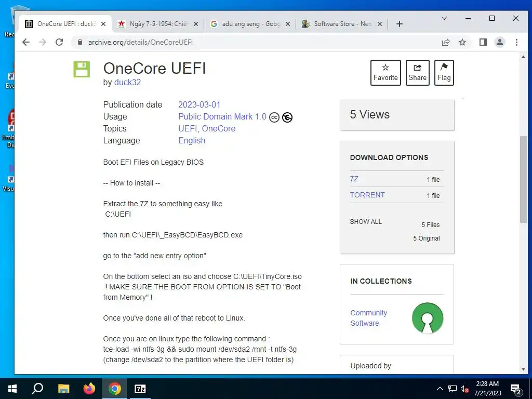Open the Chrome side panel icon
Viewport: 532px width, 399px height.
pyautogui.click(x=483, y=42)
